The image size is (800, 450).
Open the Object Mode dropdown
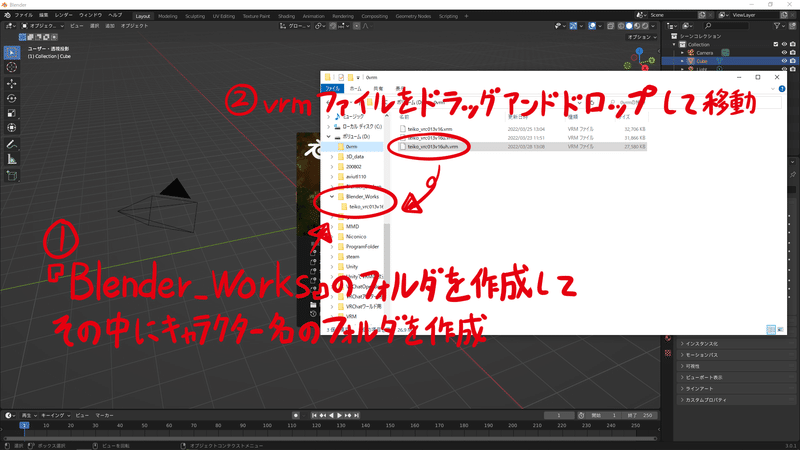(43, 26)
